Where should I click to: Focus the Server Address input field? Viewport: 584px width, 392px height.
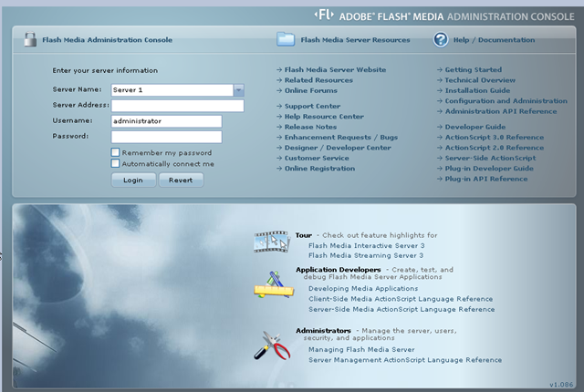[x=177, y=106]
